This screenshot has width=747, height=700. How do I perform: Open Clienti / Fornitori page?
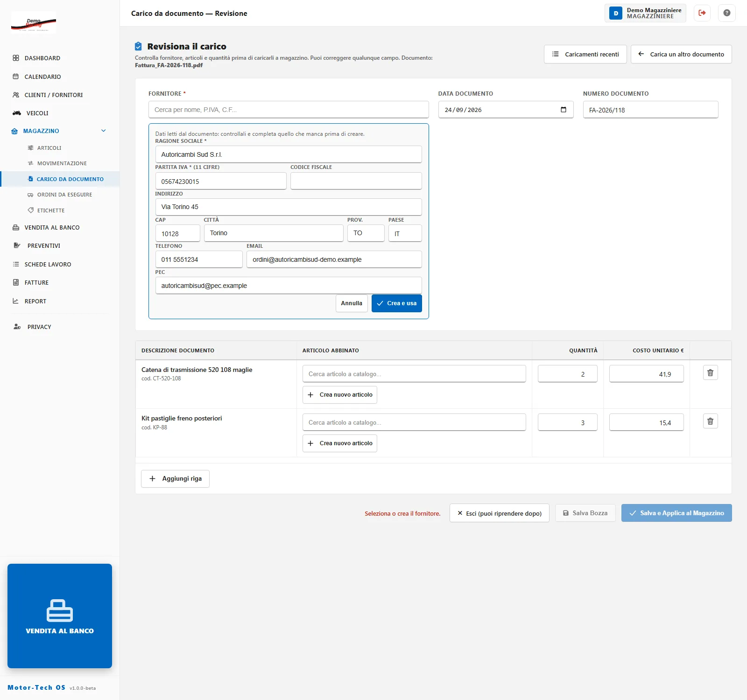pyautogui.click(x=53, y=95)
